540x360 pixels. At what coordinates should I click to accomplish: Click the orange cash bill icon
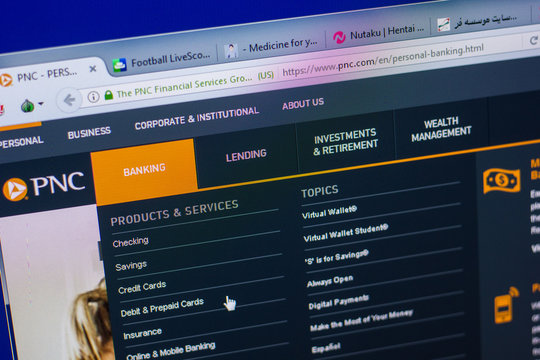[502, 180]
